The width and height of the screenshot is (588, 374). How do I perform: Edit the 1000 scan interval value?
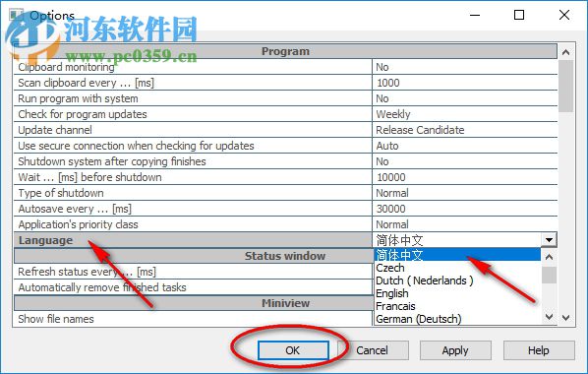[x=465, y=83]
